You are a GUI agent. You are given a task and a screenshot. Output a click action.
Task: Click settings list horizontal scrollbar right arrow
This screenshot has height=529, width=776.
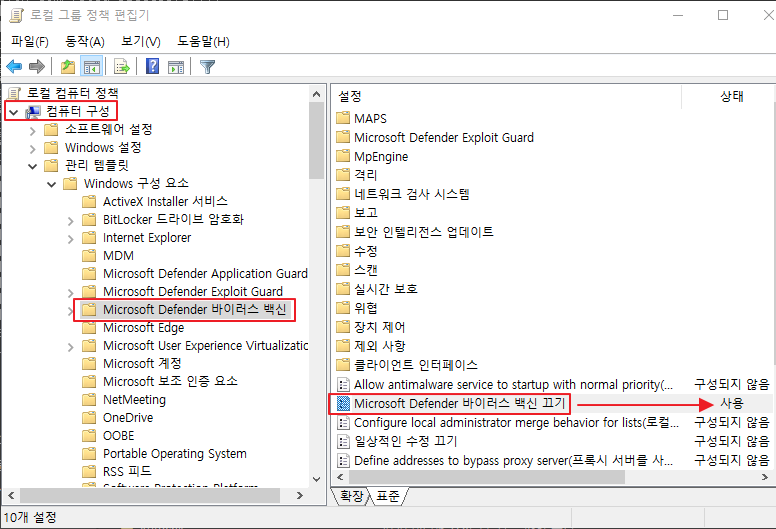coord(765,477)
